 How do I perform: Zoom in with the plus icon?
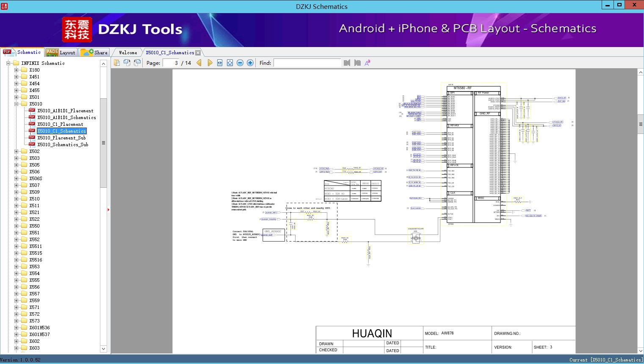250,63
